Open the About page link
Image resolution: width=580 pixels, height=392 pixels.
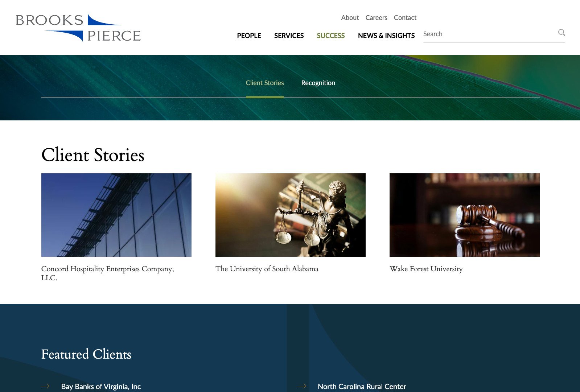coord(350,18)
